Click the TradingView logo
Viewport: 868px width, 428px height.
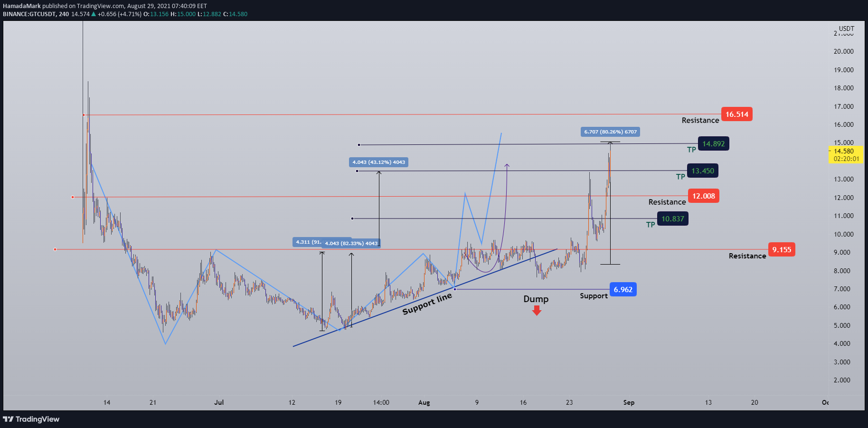[x=31, y=419]
